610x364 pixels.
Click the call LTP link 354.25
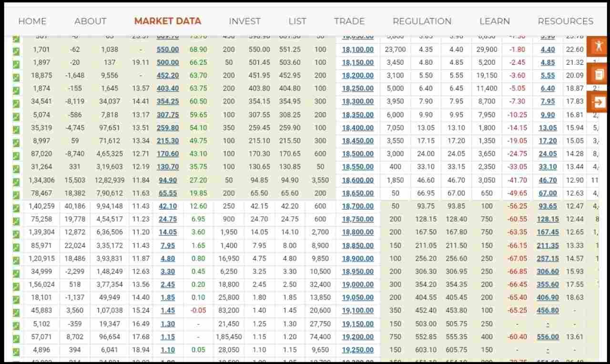click(x=168, y=101)
